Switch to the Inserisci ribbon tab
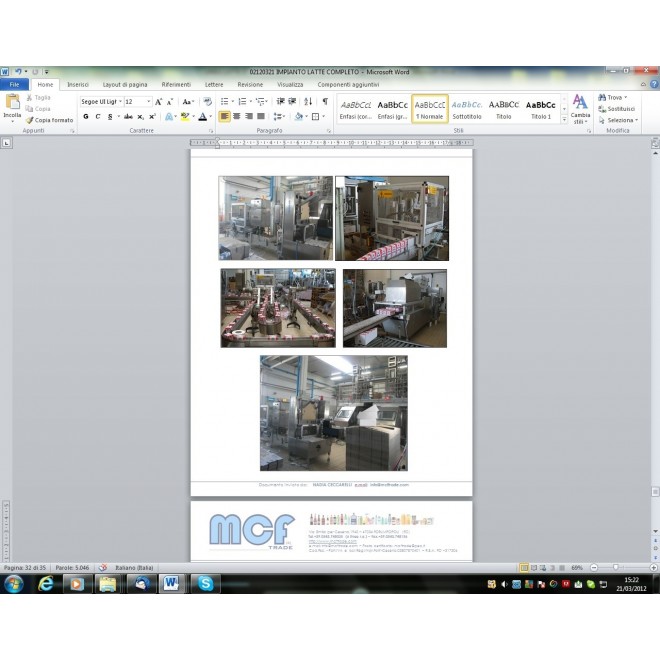660x660 pixels. (78, 85)
